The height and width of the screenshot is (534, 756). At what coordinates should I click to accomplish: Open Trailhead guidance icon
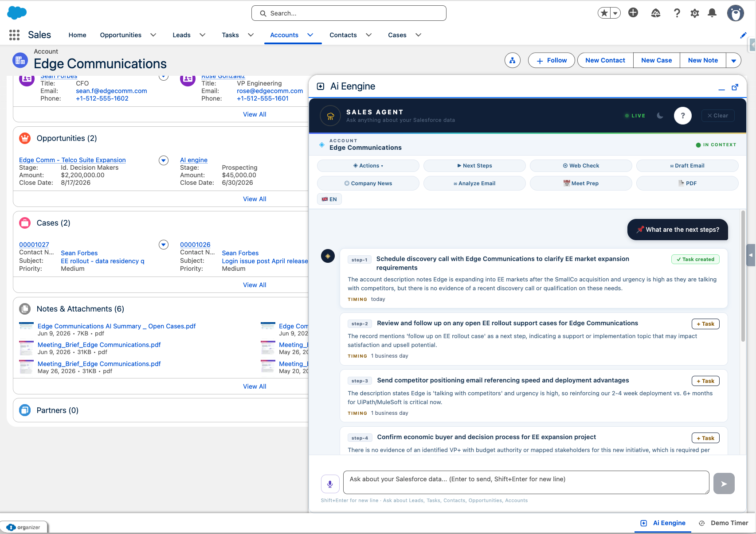click(x=656, y=13)
